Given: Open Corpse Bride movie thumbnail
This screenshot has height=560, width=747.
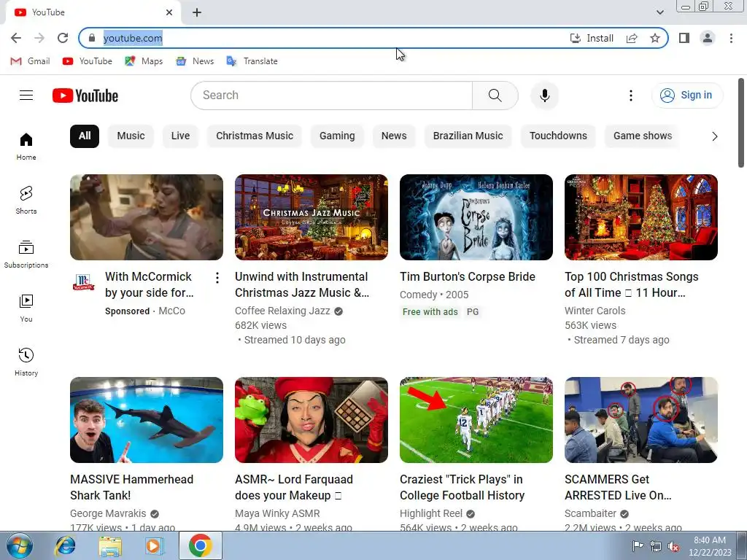Looking at the screenshot, I should pyautogui.click(x=476, y=217).
